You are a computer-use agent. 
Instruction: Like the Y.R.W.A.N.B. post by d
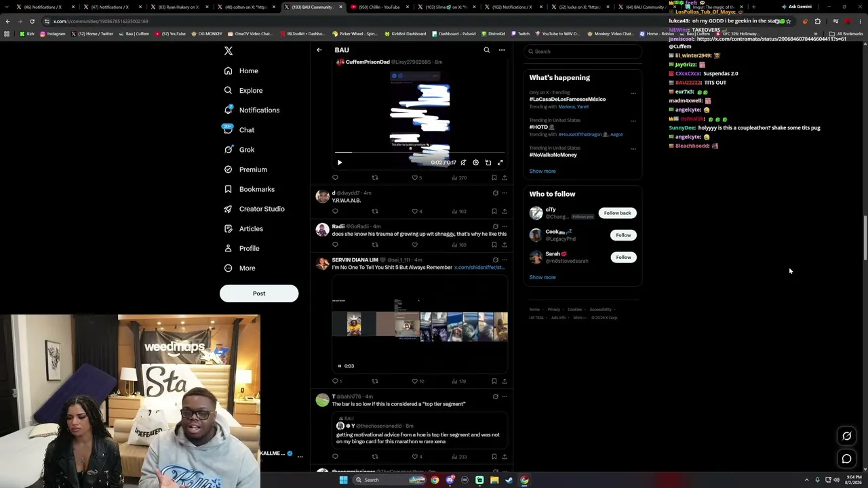coord(416,211)
